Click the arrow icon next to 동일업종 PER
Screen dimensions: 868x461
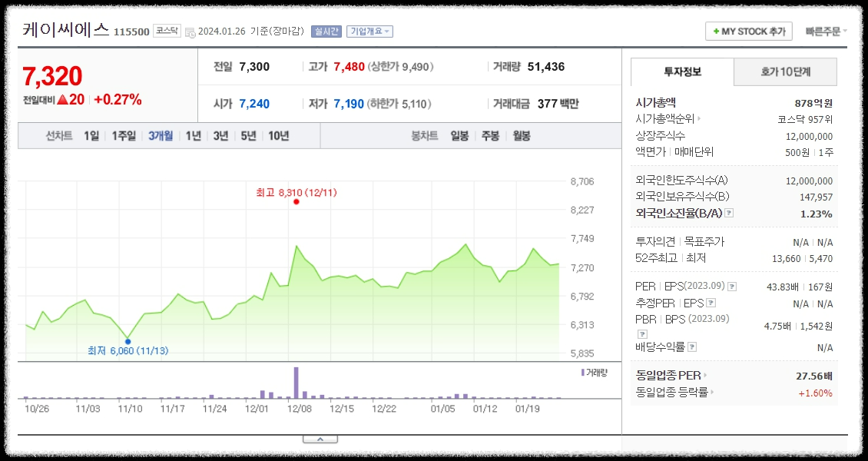pos(704,376)
